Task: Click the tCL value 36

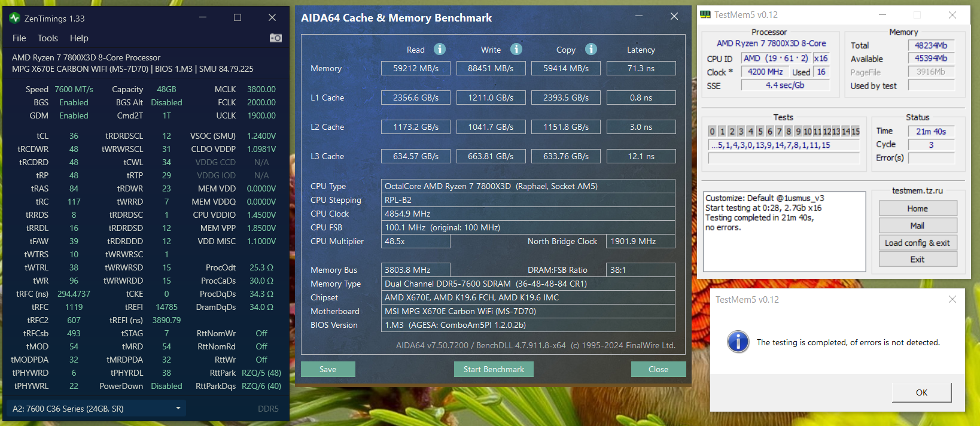Action: 74,136
